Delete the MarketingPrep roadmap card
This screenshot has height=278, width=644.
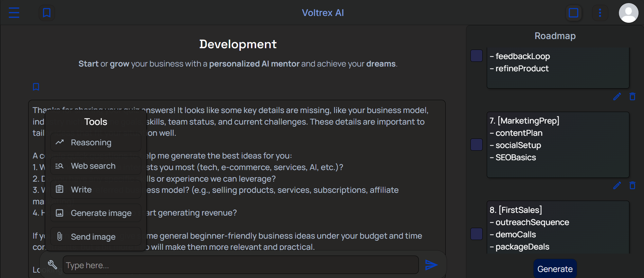632,186
